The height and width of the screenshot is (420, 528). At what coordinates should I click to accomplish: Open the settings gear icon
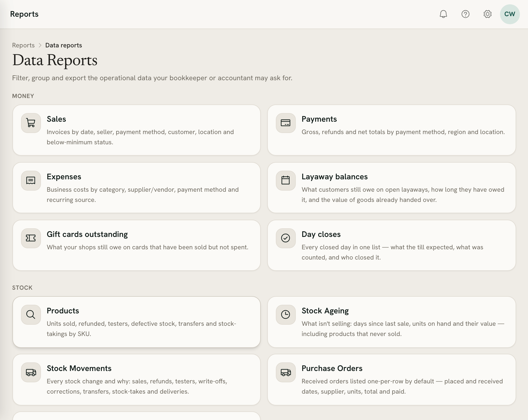tap(487, 14)
